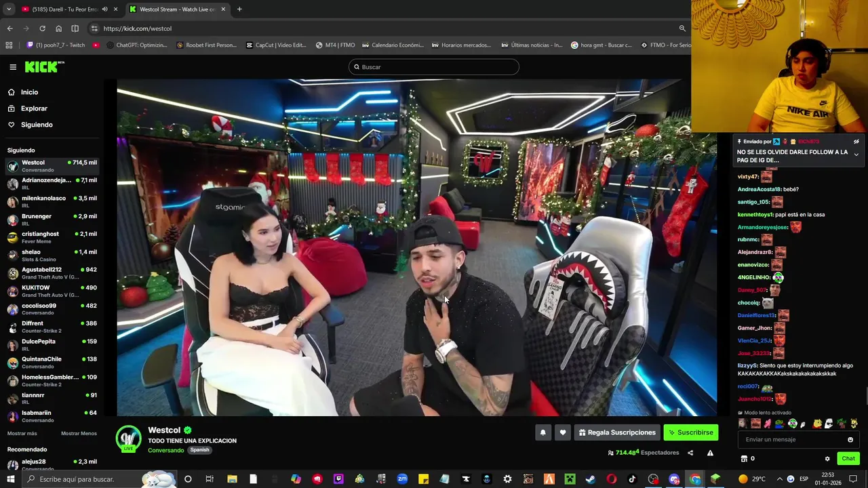This screenshot has width=868, height=488.
Task: Mute the Darell YouTube tab audio
Action: coord(104,9)
